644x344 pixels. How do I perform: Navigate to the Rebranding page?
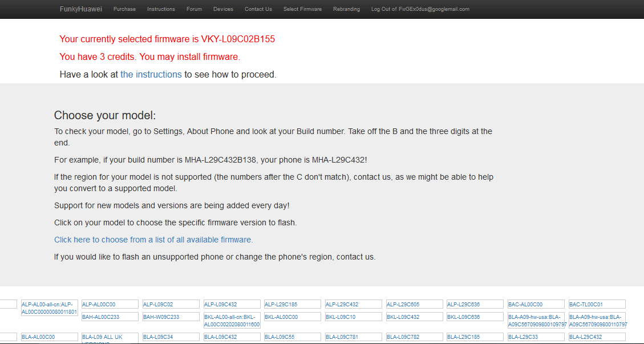tap(346, 9)
